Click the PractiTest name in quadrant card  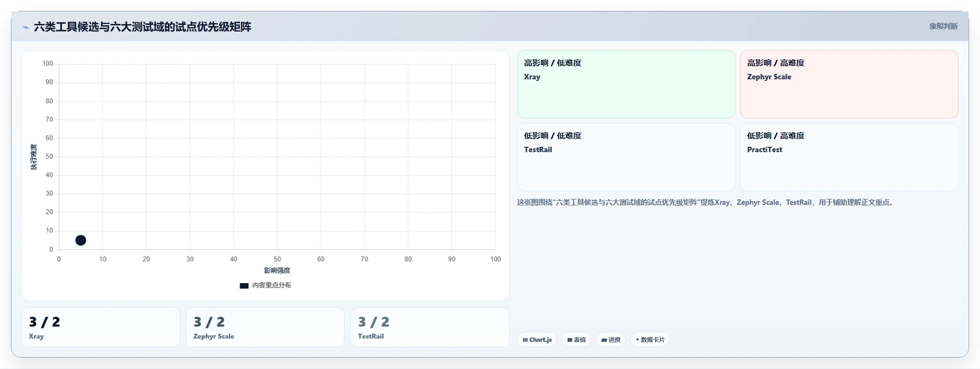(765, 149)
